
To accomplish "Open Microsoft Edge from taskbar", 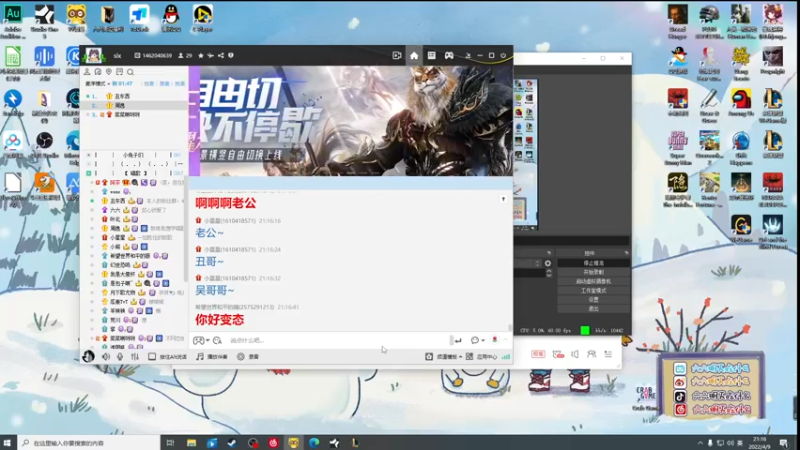I will click(314, 443).
